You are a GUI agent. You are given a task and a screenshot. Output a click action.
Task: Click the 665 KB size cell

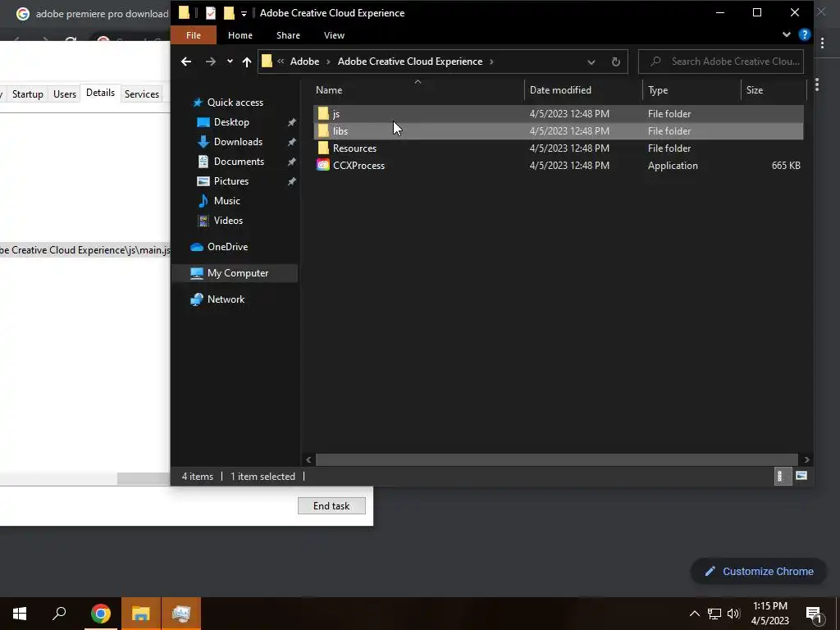click(786, 166)
